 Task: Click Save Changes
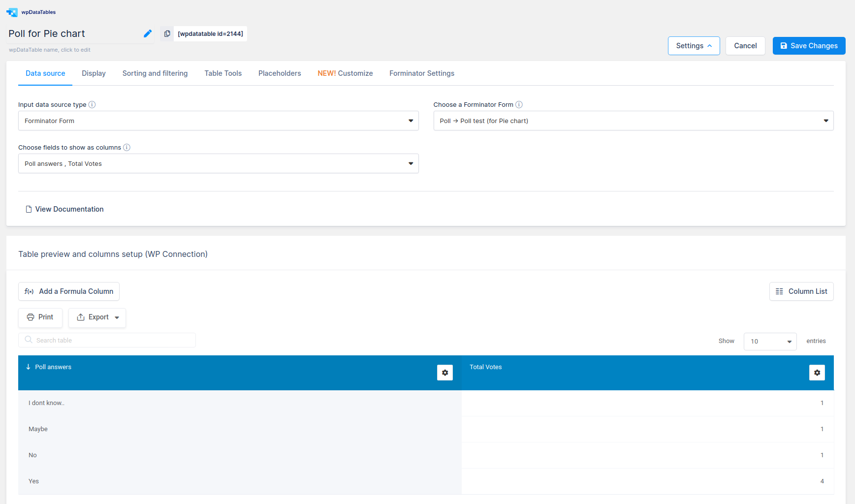pyautogui.click(x=809, y=46)
